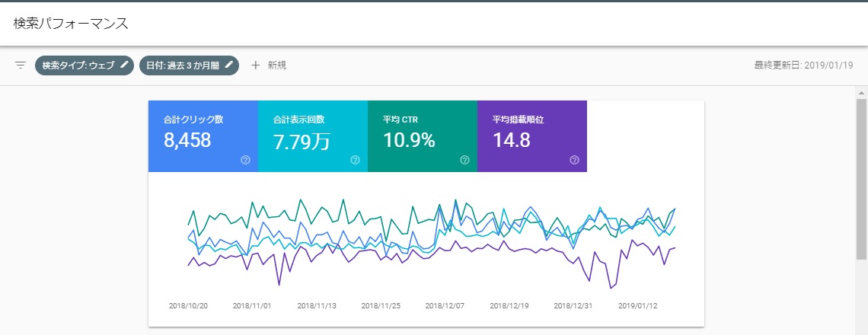This screenshot has width=868, height=335.
Task: Click the 10.9% CTR value
Action: (409, 140)
